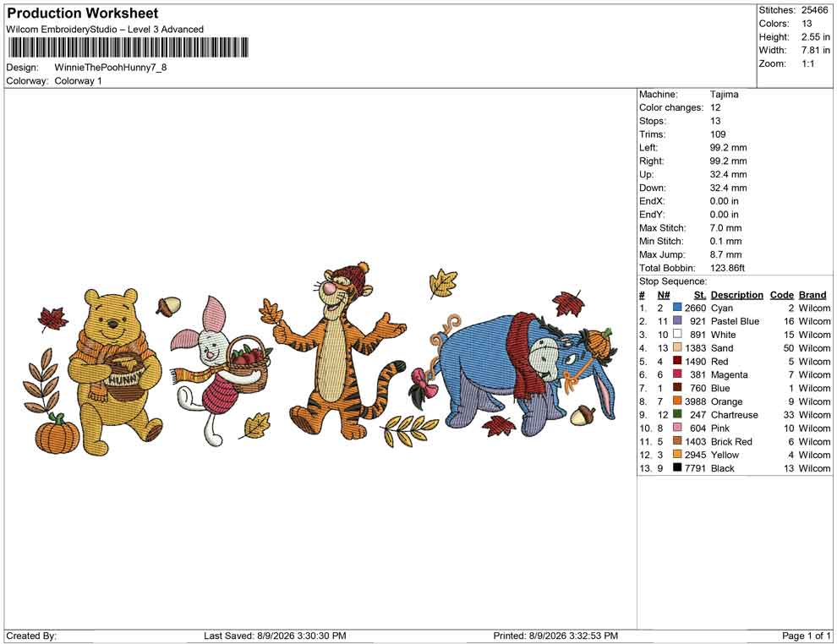Viewport: 837px width, 644px height.
Task: Click the design name WinnieThePoohHunny7_8
Action: 111,68
